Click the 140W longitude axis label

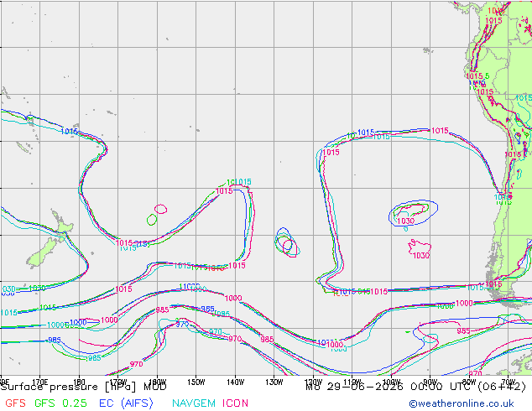coord(236,382)
